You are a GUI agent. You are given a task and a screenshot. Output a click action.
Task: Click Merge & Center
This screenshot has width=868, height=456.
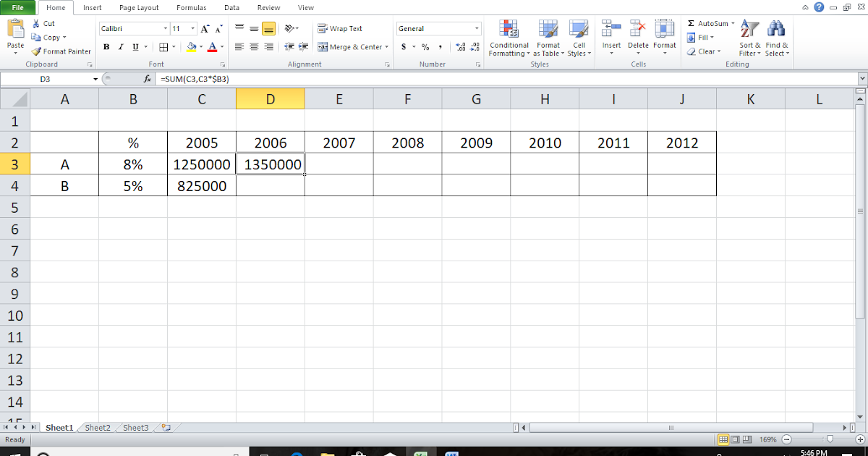(x=351, y=46)
